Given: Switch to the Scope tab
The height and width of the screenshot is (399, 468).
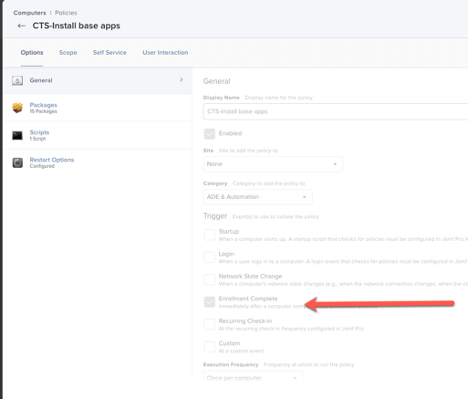Looking at the screenshot, I should click(68, 53).
